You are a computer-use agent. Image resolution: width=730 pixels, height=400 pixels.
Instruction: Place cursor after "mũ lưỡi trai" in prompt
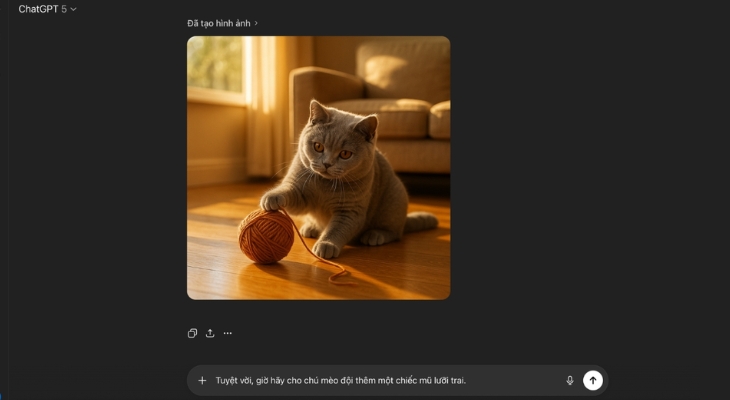(x=466, y=380)
